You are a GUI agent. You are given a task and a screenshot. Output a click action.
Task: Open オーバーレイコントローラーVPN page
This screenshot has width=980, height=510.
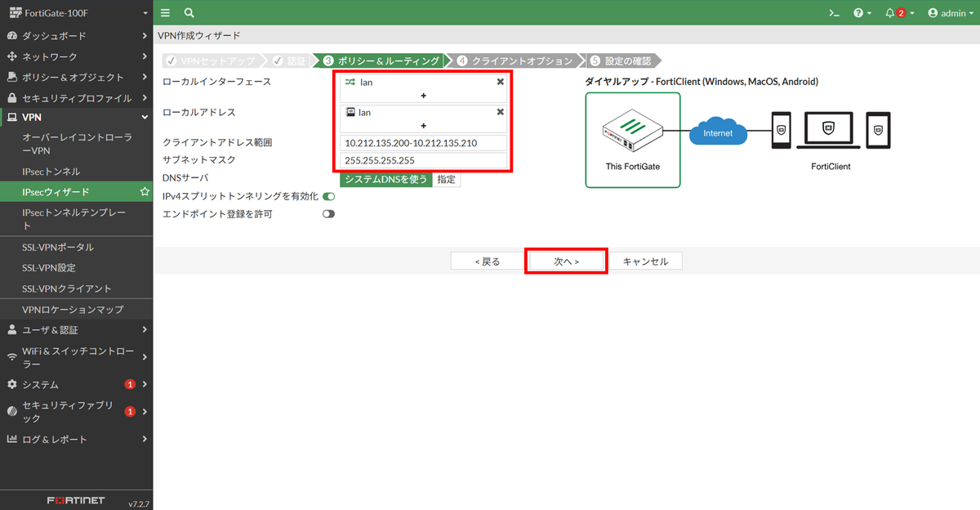coord(77,145)
